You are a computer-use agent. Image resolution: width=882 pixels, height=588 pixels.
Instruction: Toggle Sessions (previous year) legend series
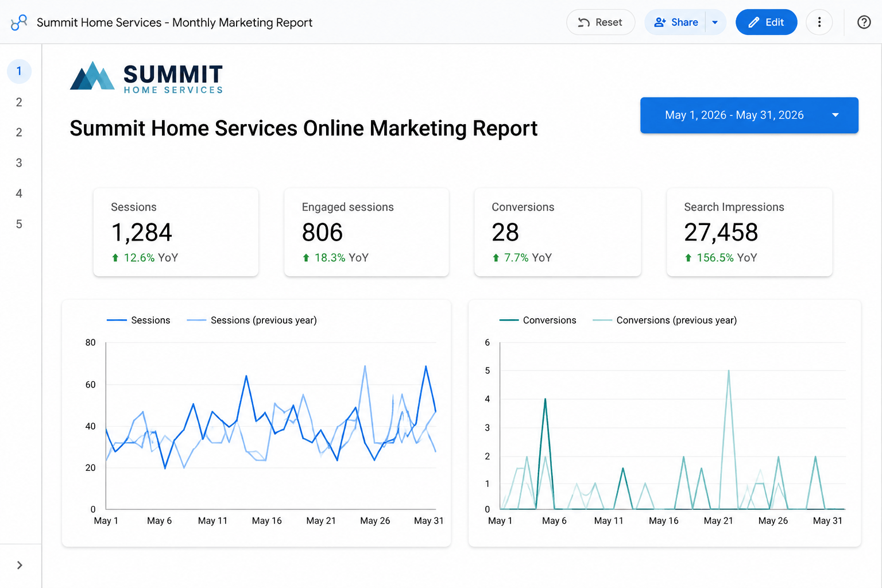click(252, 320)
